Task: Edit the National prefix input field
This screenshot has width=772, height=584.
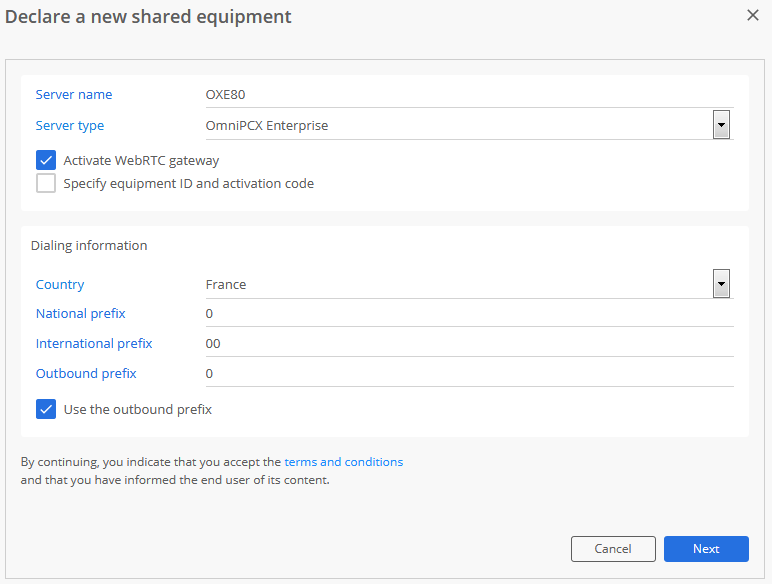Action: tap(469, 314)
